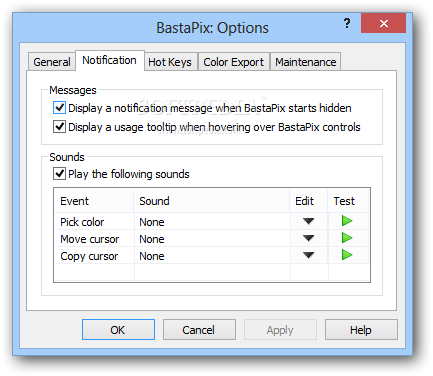Play test sound for Pick color
The image size is (433, 376).
pos(347,221)
